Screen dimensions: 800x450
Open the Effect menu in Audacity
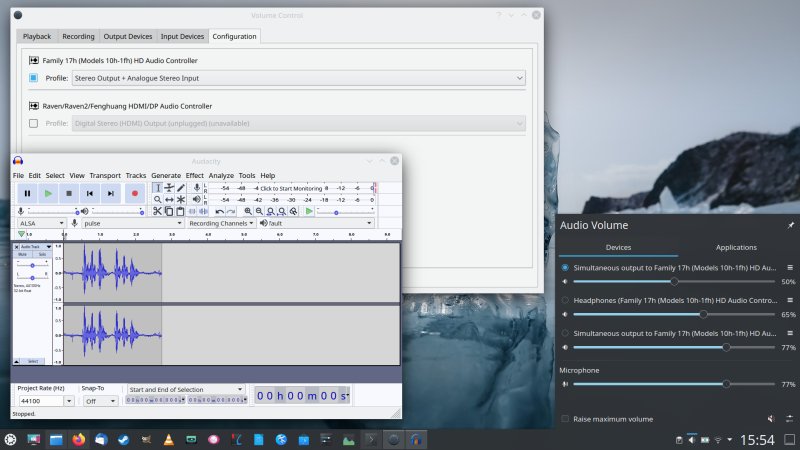tap(194, 175)
